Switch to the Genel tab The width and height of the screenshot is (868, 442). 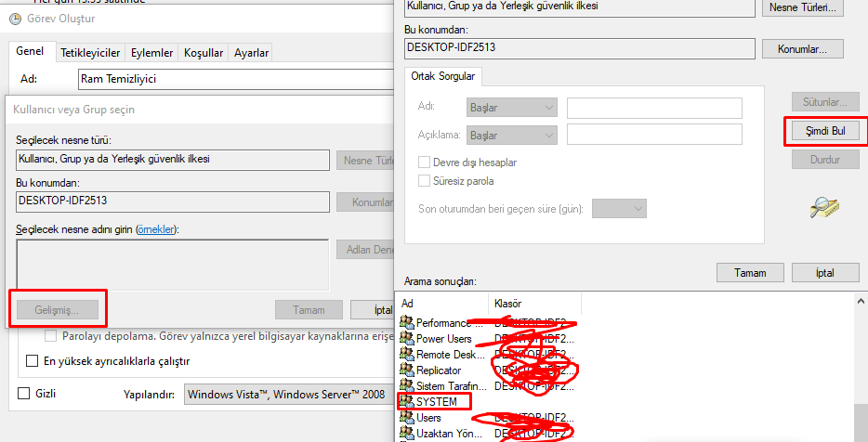click(30, 51)
